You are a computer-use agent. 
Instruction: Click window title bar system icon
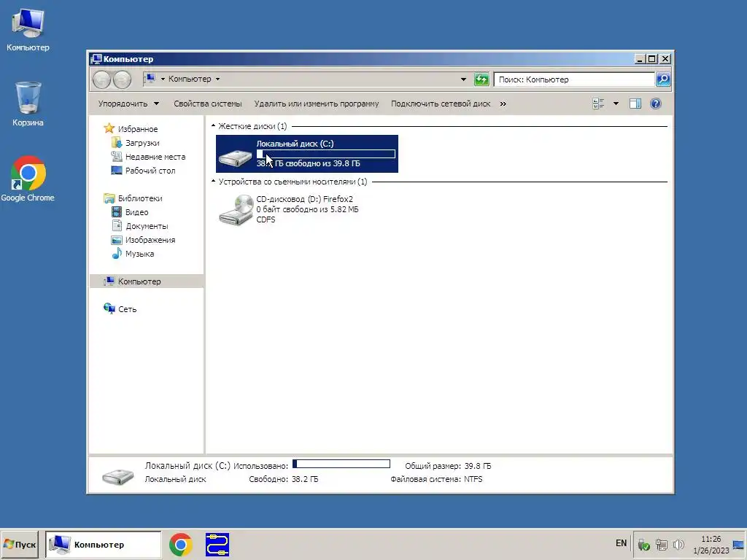click(97, 59)
